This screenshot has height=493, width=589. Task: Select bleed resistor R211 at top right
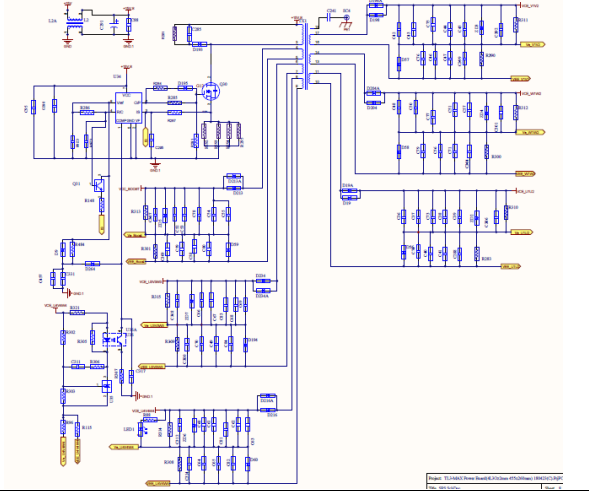tap(516, 25)
